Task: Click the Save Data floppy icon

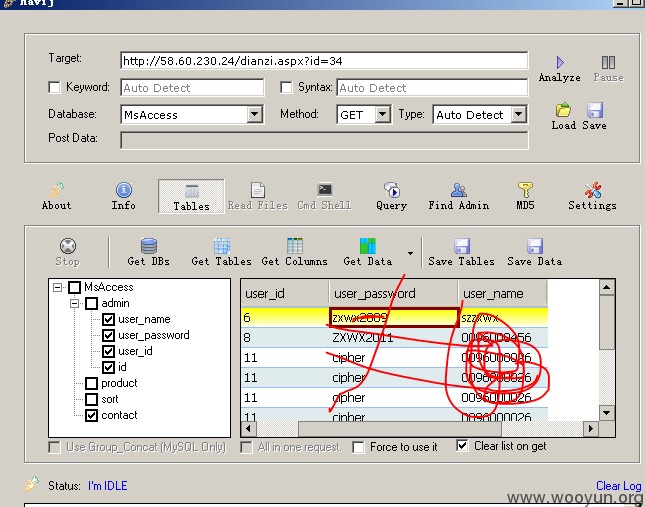Action: pyautogui.click(x=535, y=246)
